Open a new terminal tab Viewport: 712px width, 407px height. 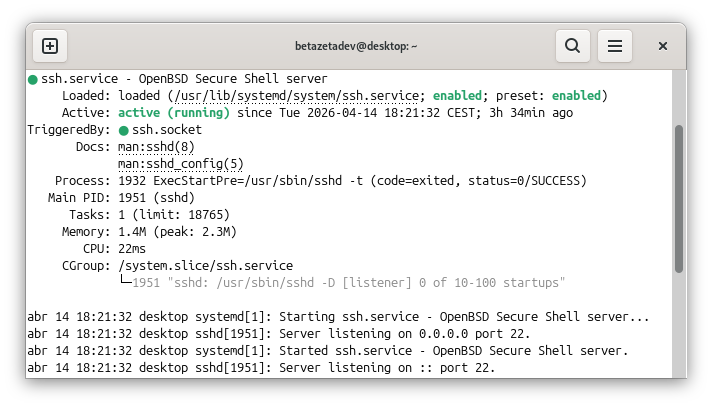(x=50, y=46)
